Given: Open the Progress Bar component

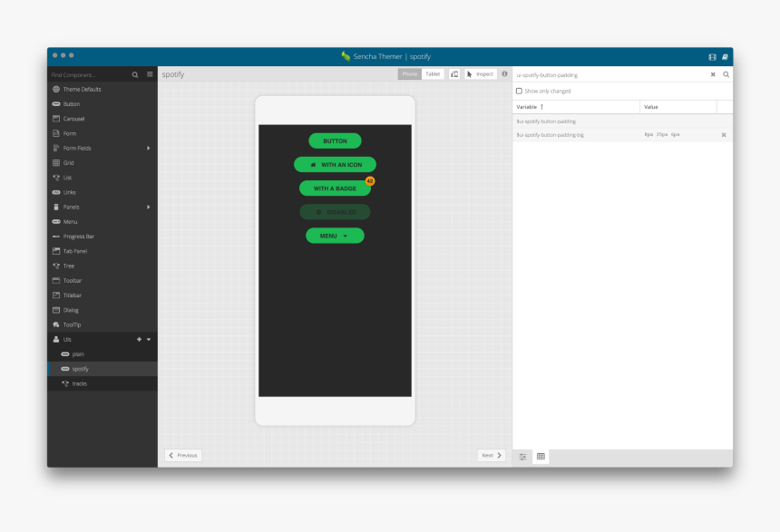Looking at the screenshot, I should tap(76, 237).
